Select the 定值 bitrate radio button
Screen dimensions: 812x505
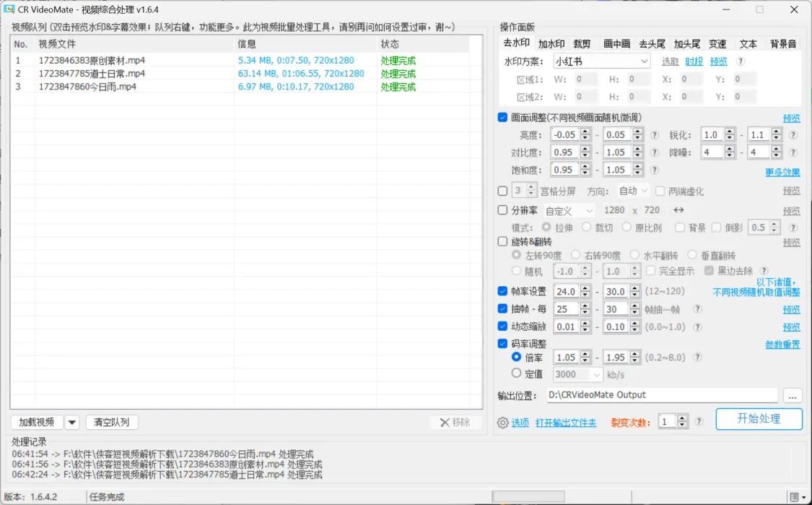coord(516,374)
